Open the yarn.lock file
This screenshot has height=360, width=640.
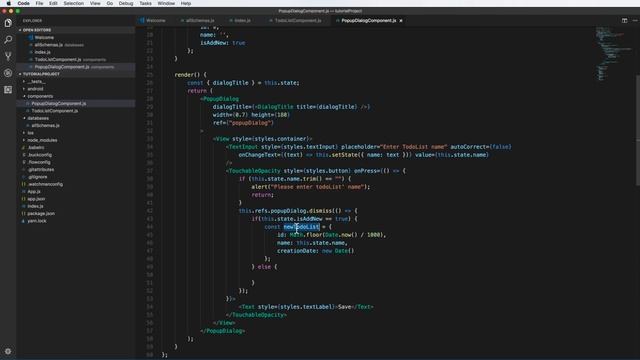[x=37, y=221]
